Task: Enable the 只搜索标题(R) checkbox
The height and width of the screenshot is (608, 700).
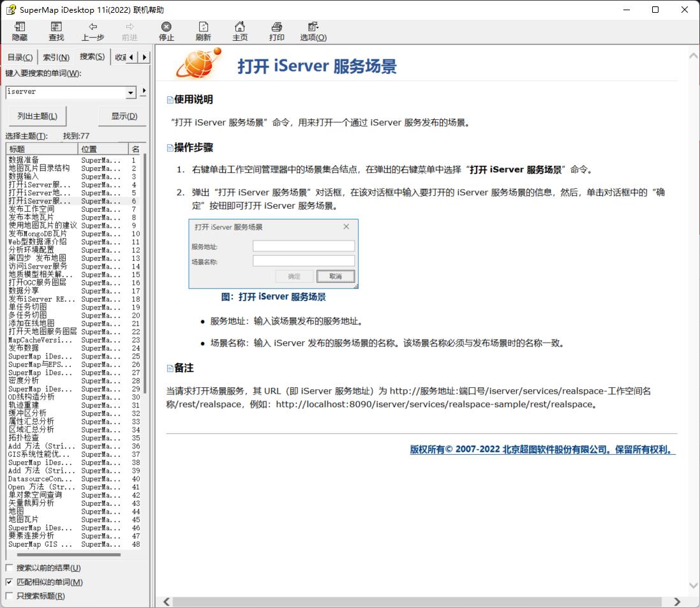Action: [9, 596]
